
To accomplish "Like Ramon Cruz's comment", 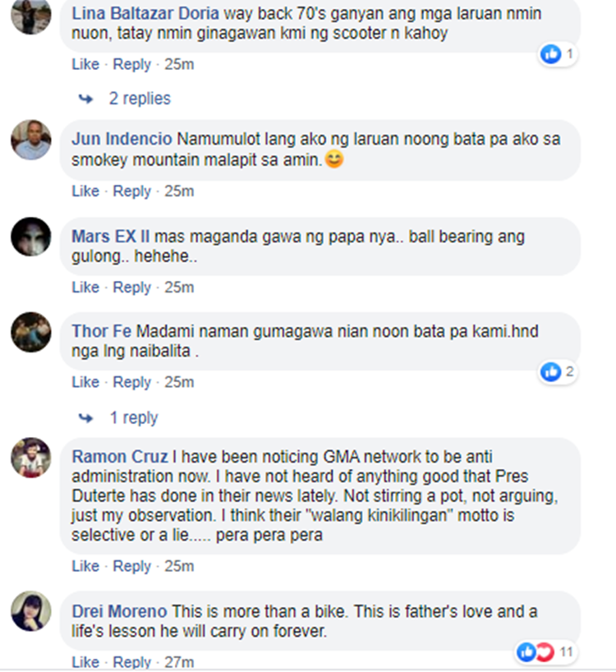I will (85, 566).
